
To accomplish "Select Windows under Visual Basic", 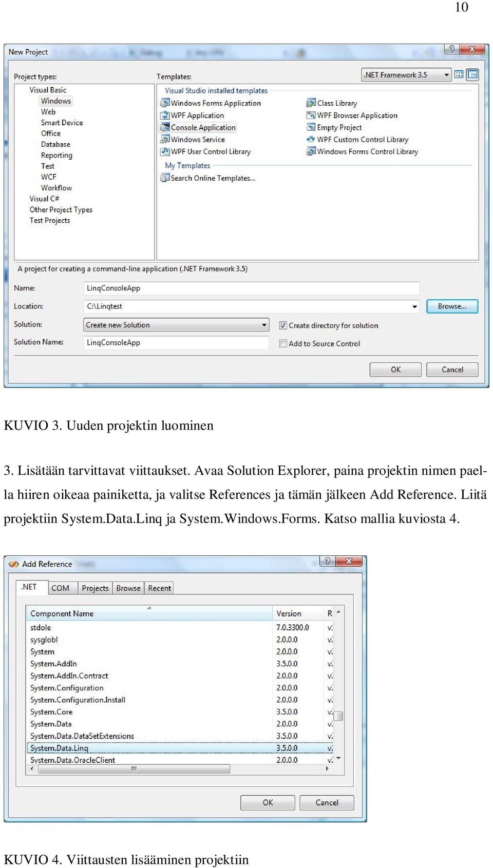I will 56,101.
